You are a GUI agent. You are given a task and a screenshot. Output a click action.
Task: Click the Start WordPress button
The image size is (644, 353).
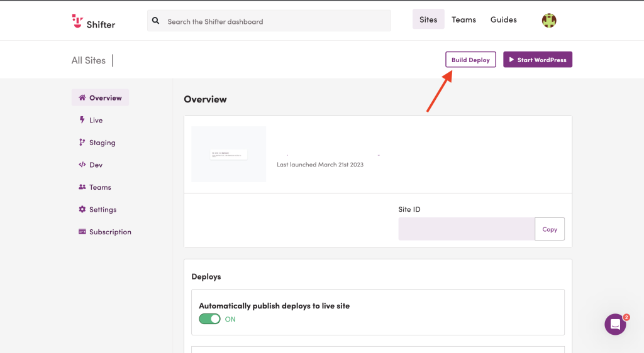(538, 60)
